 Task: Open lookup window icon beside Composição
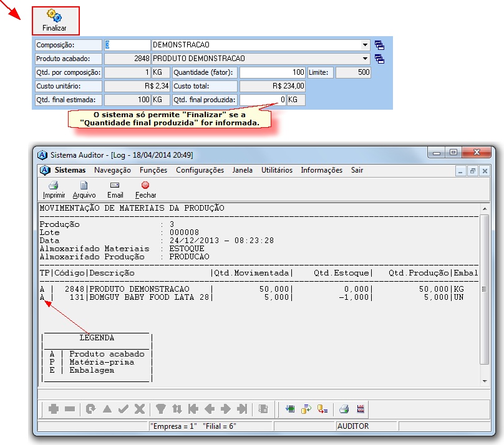click(x=379, y=45)
